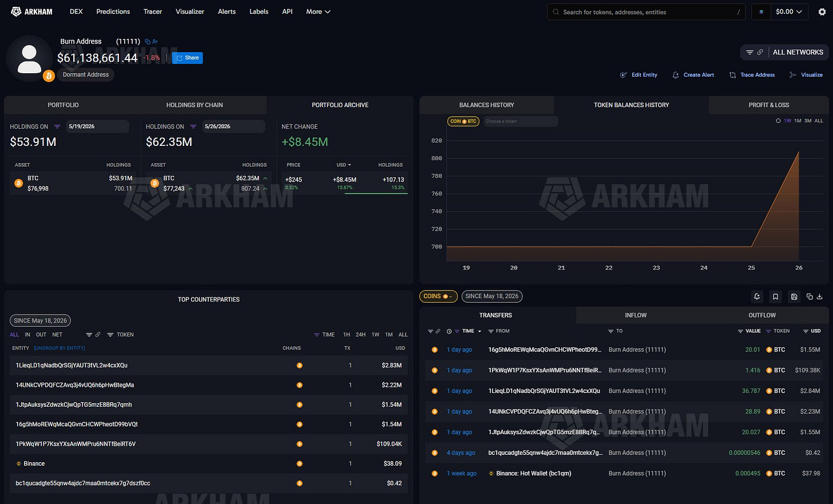
Task: Show OUT counterparties only
Action: [41, 335]
